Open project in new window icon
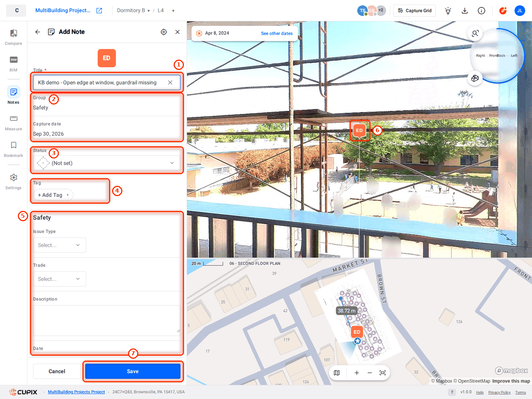Image resolution: width=532 pixels, height=399 pixels. 99,11
